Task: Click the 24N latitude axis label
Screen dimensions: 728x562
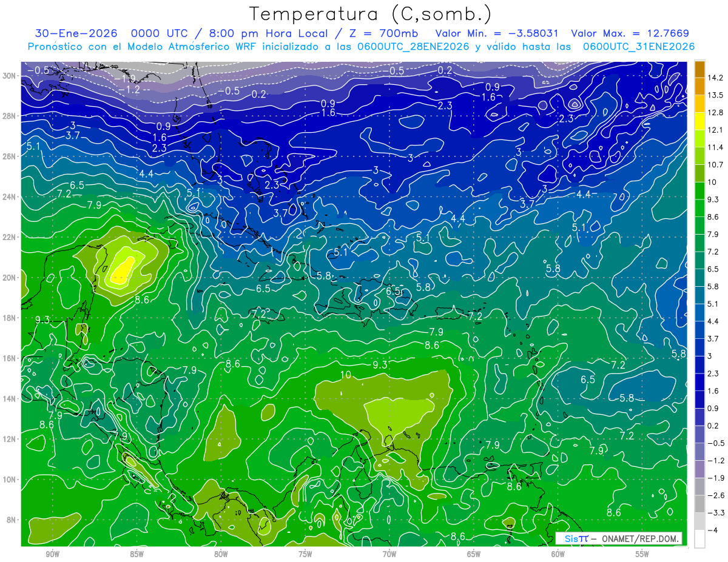Action: click(10, 196)
